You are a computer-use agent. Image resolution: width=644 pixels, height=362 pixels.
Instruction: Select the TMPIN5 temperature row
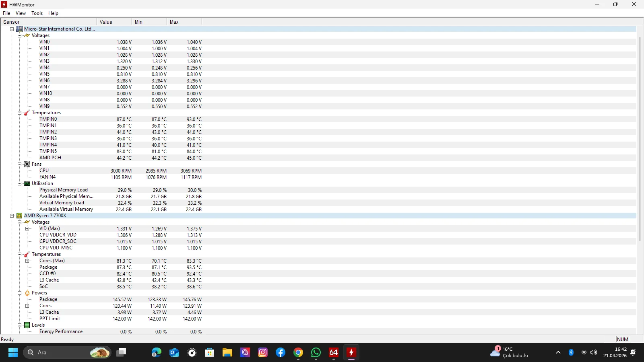coord(318,151)
